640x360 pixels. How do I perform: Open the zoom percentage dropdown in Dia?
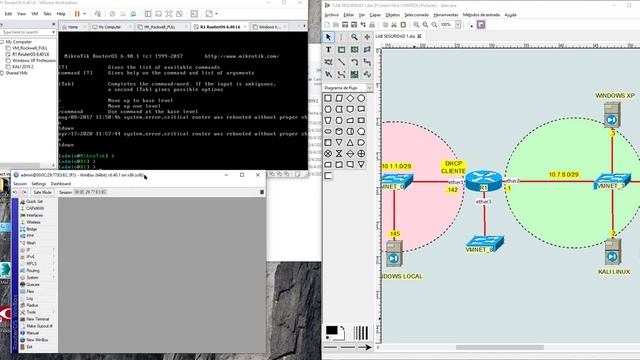458,25
